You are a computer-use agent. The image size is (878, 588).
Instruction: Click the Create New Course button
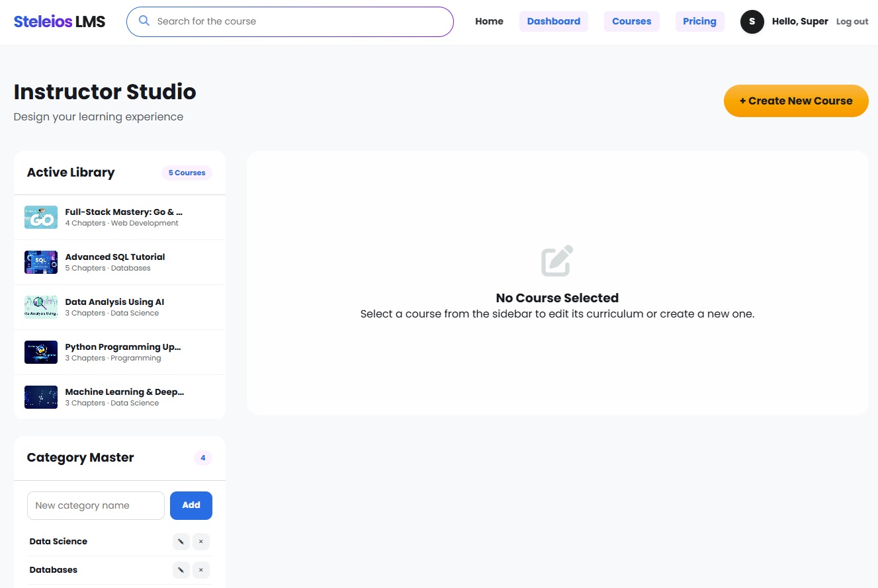point(796,101)
